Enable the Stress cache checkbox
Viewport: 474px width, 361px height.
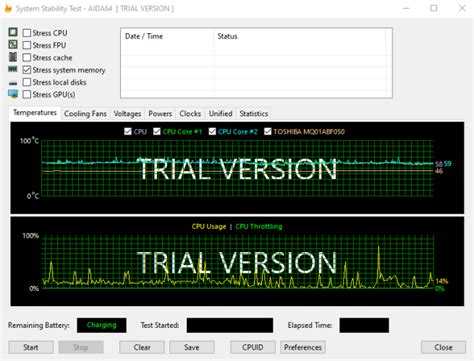(x=27, y=57)
